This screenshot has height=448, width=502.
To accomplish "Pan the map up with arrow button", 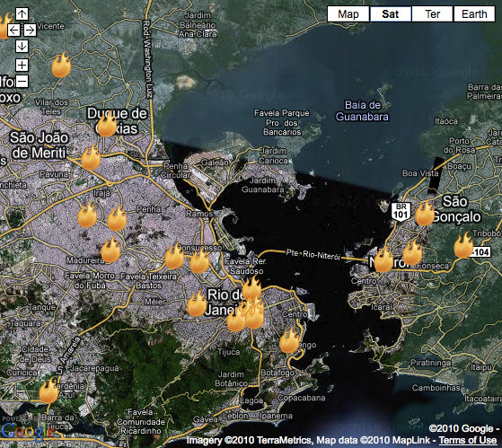I will (22, 13).
